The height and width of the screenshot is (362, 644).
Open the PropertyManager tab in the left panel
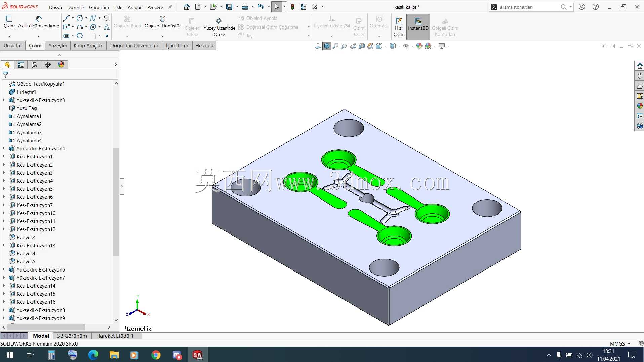(21, 65)
